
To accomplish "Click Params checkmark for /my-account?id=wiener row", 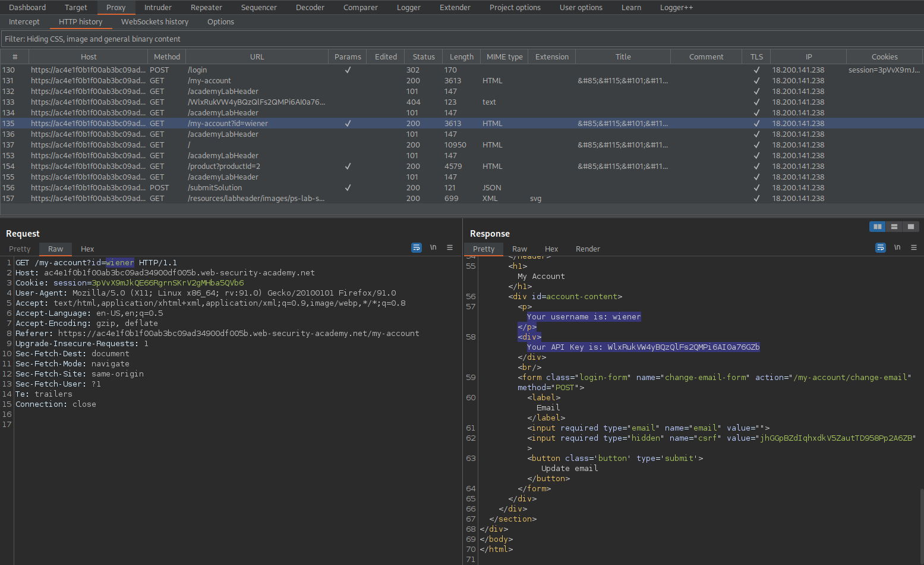I will pyautogui.click(x=348, y=124).
